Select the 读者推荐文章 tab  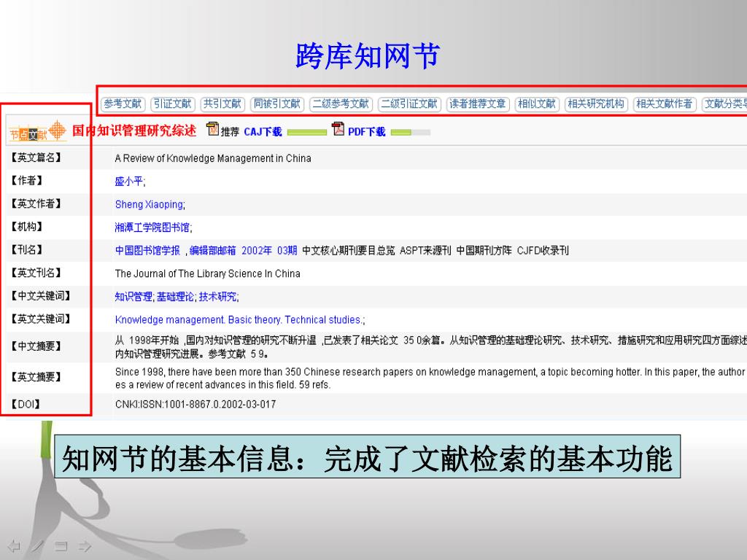click(x=478, y=104)
